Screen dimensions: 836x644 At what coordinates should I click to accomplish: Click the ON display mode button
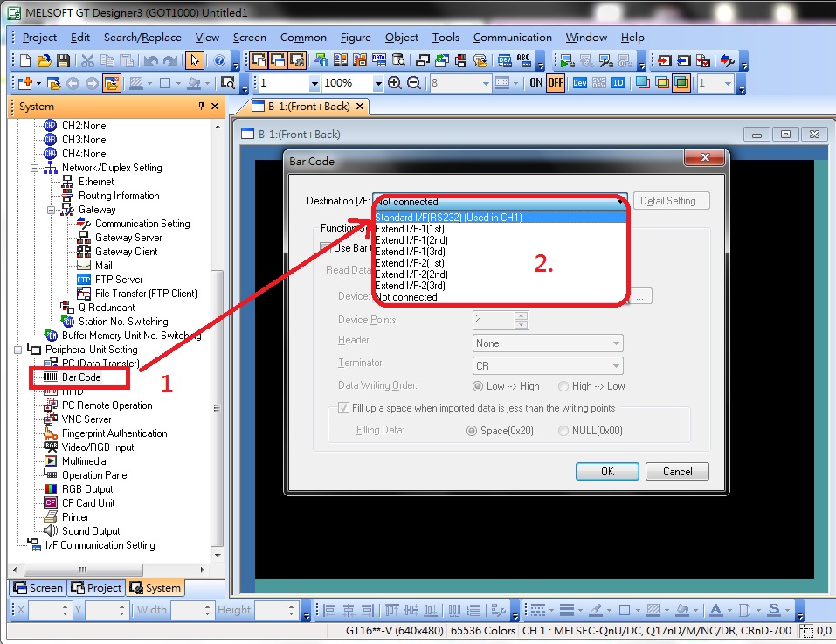[x=535, y=83]
